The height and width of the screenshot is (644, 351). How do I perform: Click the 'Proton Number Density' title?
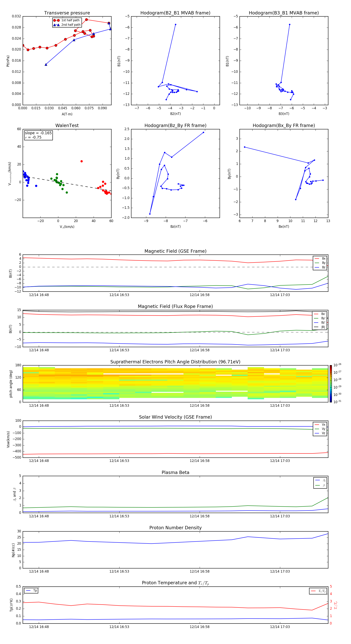click(175, 528)
